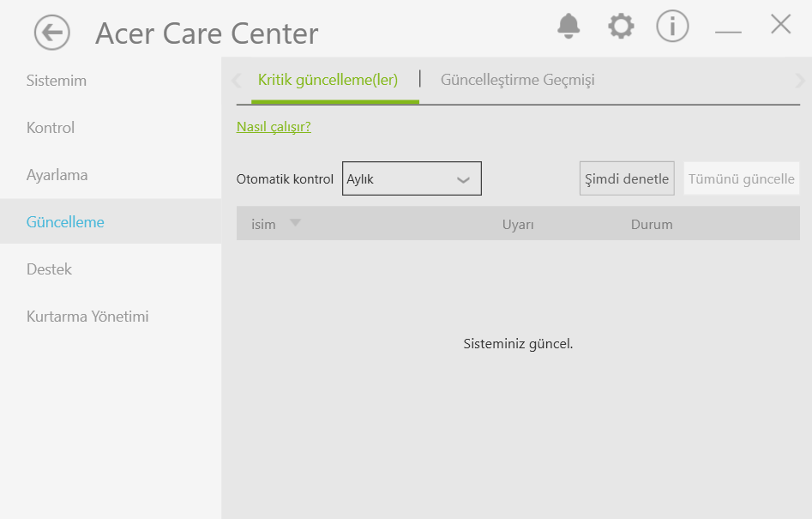Click the isim column header
This screenshot has width=812, height=519.
point(263,224)
